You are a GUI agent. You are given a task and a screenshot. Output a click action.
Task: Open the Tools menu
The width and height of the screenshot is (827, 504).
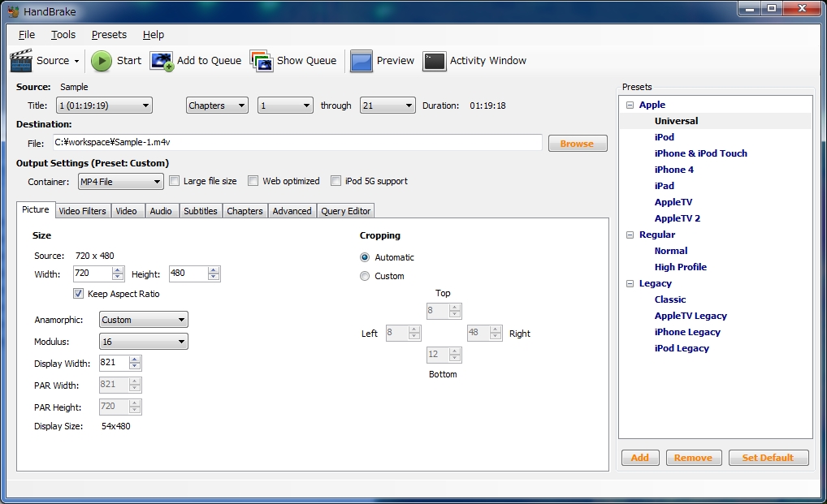63,35
